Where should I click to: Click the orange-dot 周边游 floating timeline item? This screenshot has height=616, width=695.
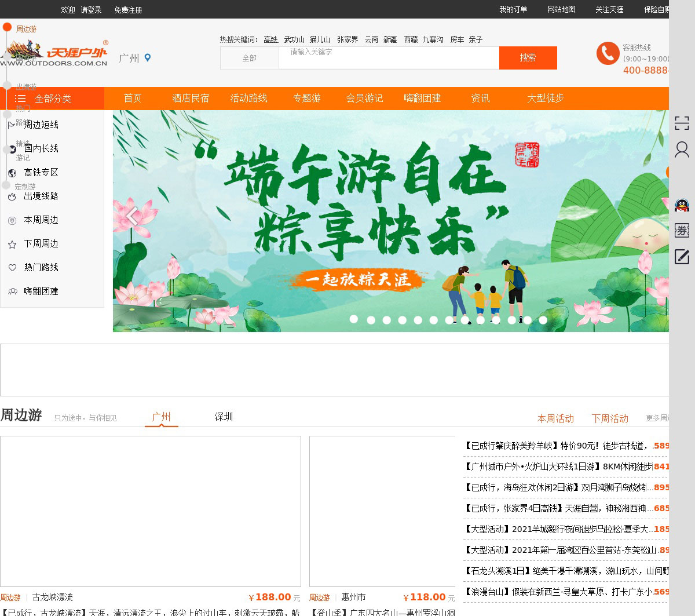point(20,28)
